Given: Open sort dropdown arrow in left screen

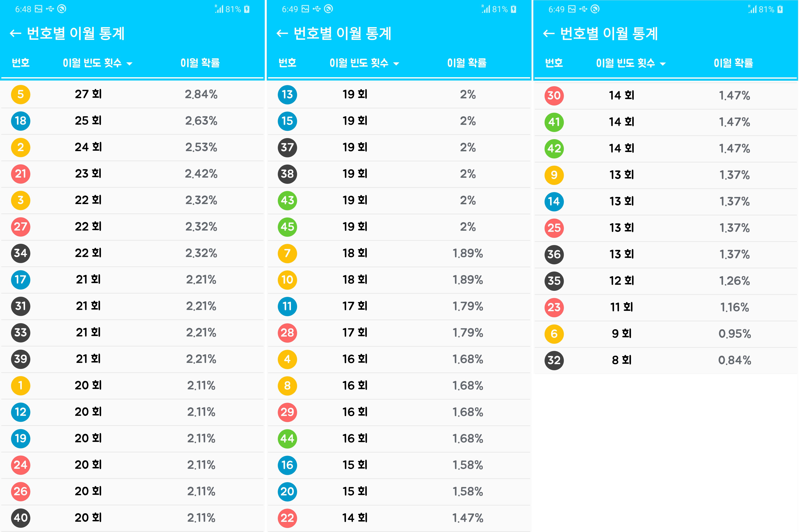Looking at the screenshot, I should tap(130, 63).
